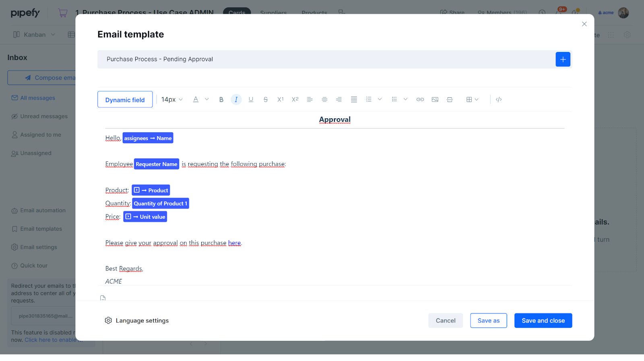Open the apps grid icon in the header
This screenshot has height=361, width=644.
coord(611,35)
